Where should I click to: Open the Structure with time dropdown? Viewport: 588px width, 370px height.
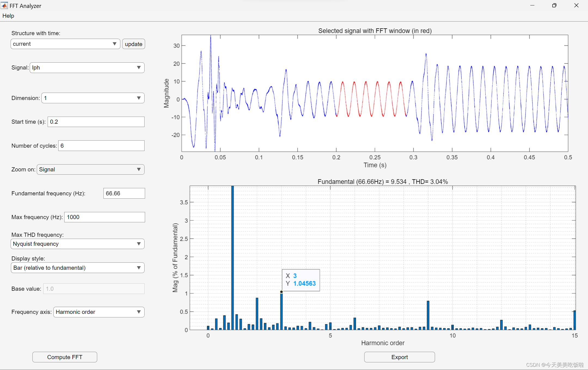(x=65, y=44)
